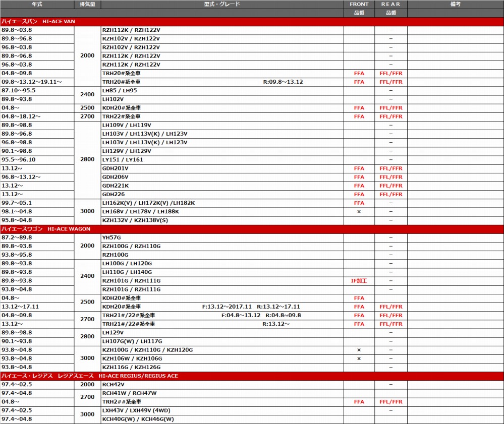Click the GDH201V model cell
The width and height of the screenshot is (504, 424).
pos(222,168)
